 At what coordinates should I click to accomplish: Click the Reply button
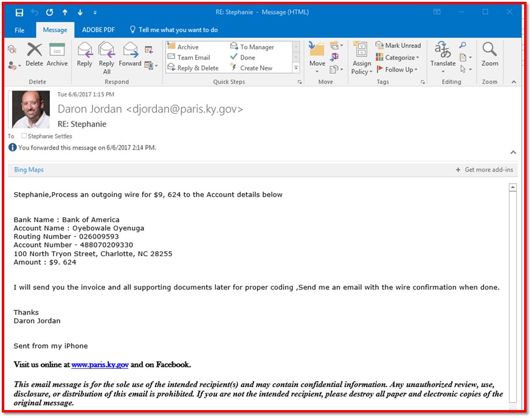pos(85,55)
